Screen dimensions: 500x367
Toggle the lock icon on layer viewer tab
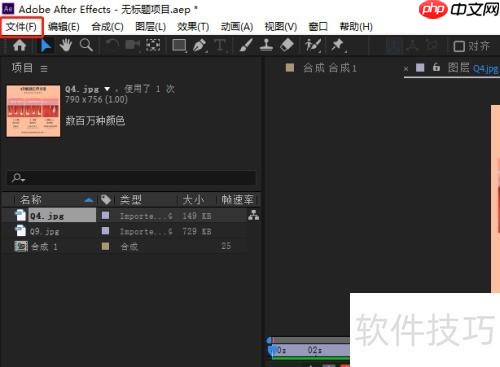[436, 67]
